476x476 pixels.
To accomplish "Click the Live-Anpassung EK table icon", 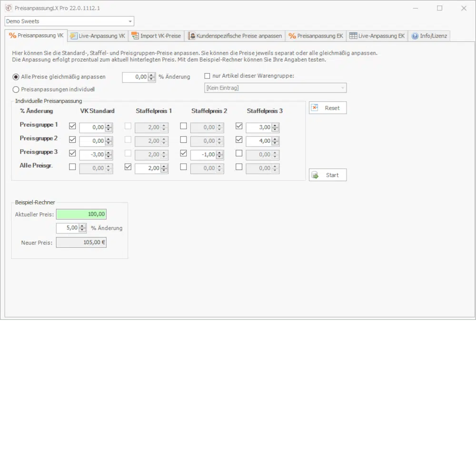I will pos(353,36).
